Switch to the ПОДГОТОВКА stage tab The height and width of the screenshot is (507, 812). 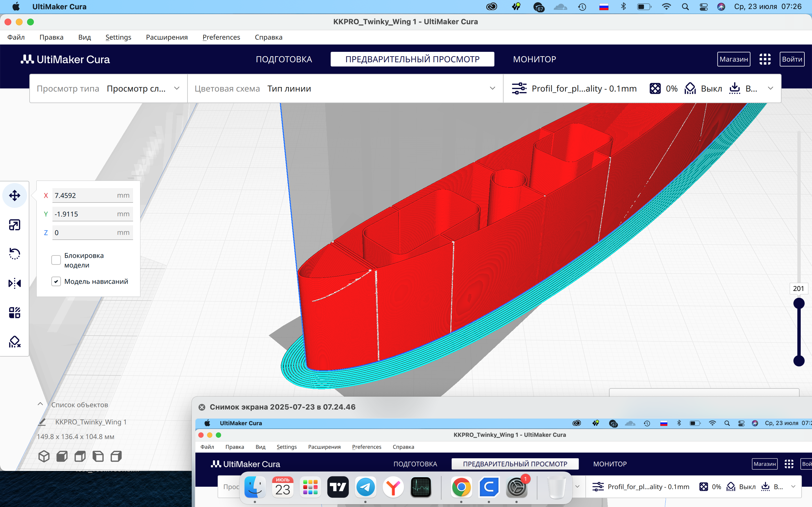tap(284, 59)
